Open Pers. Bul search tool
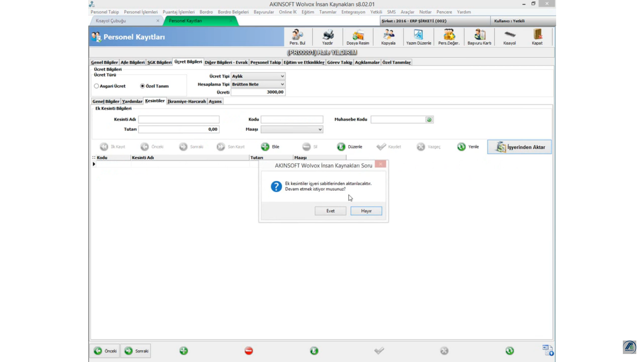The image size is (644, 362). click(x=297, y=37)
